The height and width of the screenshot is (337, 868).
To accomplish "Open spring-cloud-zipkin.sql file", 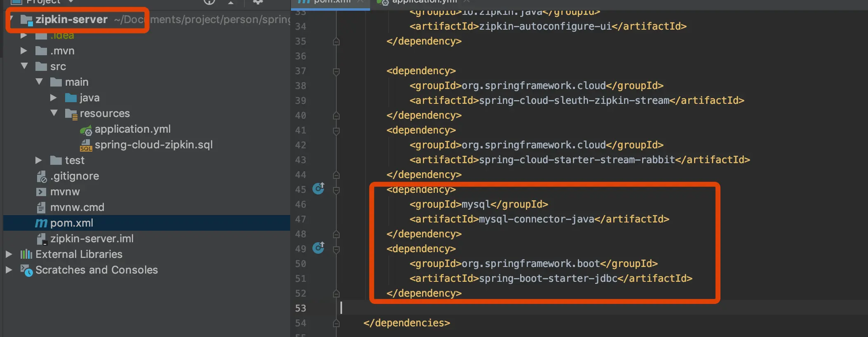I will [x=154, y=145].
